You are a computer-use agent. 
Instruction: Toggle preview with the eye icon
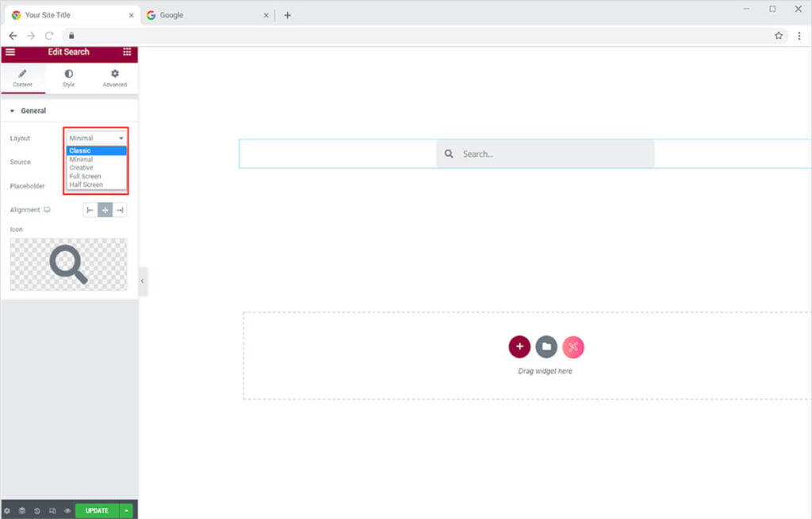pyautogui.click(x=67, y=511)
